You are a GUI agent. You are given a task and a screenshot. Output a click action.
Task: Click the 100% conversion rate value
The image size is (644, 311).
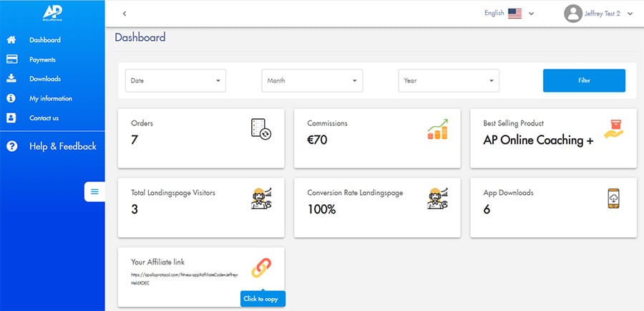click(x=321, y=209)
